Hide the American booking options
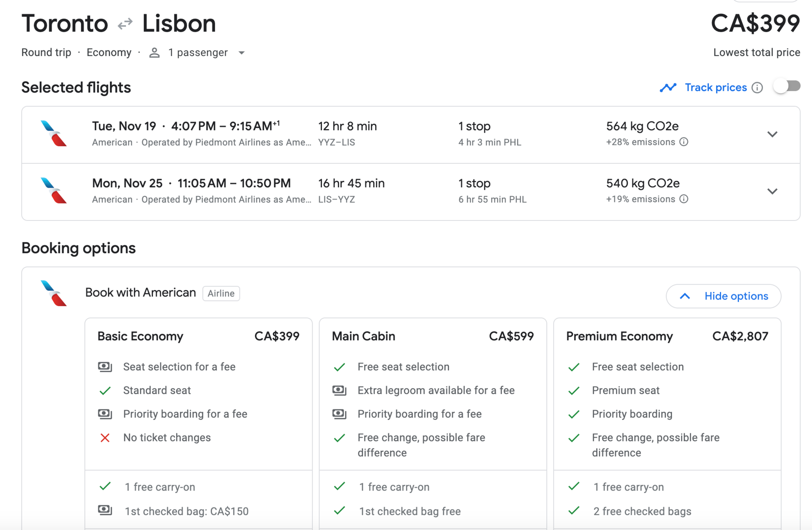 (x=723, y=296)
